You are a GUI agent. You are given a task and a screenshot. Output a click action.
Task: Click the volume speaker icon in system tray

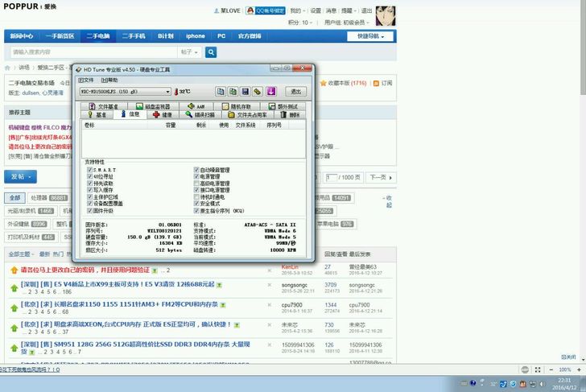coord(542,384)
